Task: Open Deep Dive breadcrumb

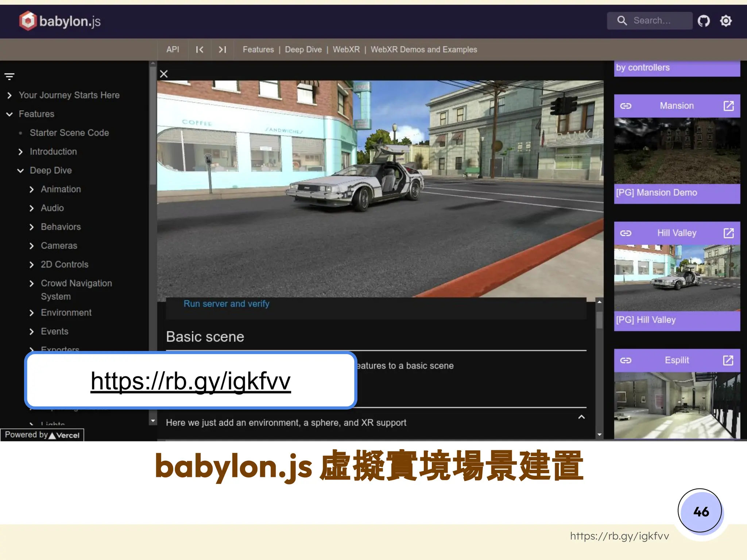Action: tap(303, 50)
